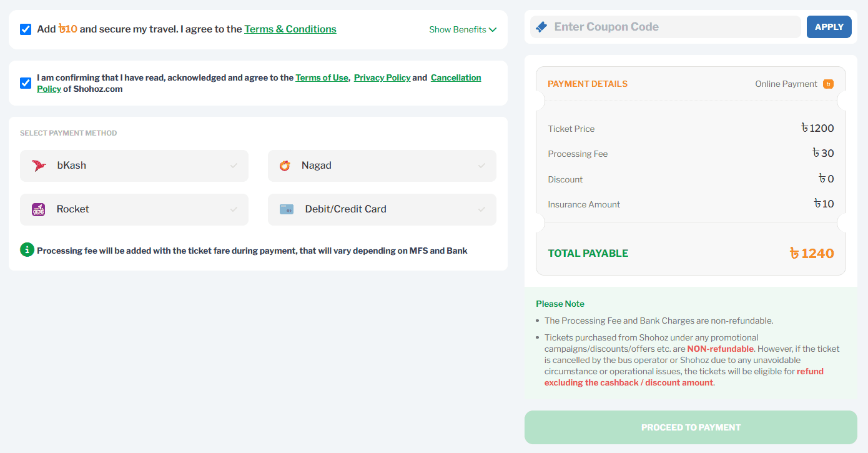Click the green info icon about processing fee
The height and width of the screenshot is (453, 868).
pos(27,250)
